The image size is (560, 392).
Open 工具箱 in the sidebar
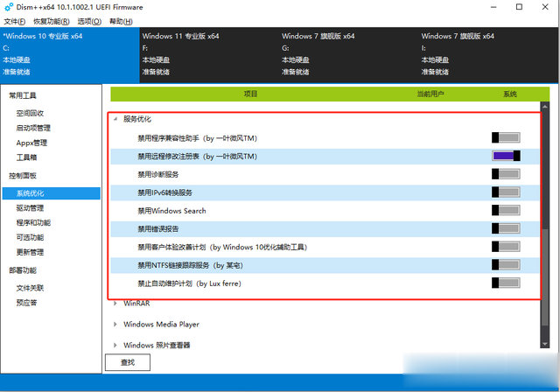pyautogui.click(x=26, y=157)
